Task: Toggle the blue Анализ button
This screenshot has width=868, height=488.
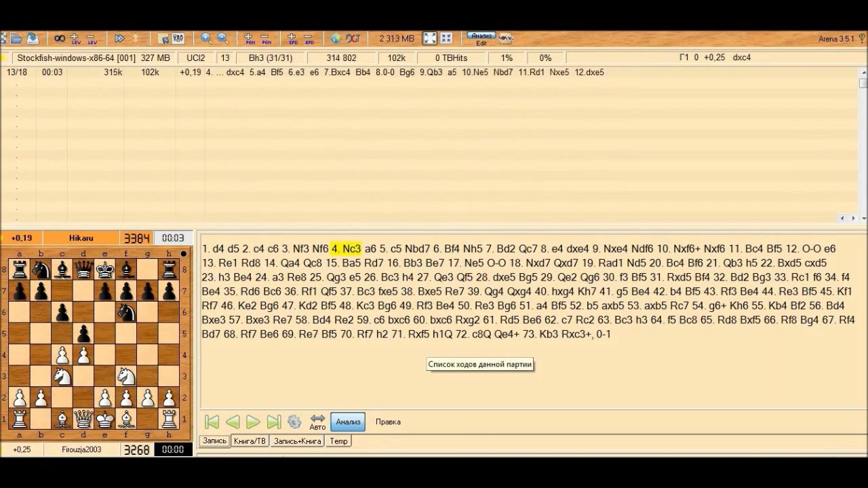Action: pyautogui.click(x=348, y=422)
